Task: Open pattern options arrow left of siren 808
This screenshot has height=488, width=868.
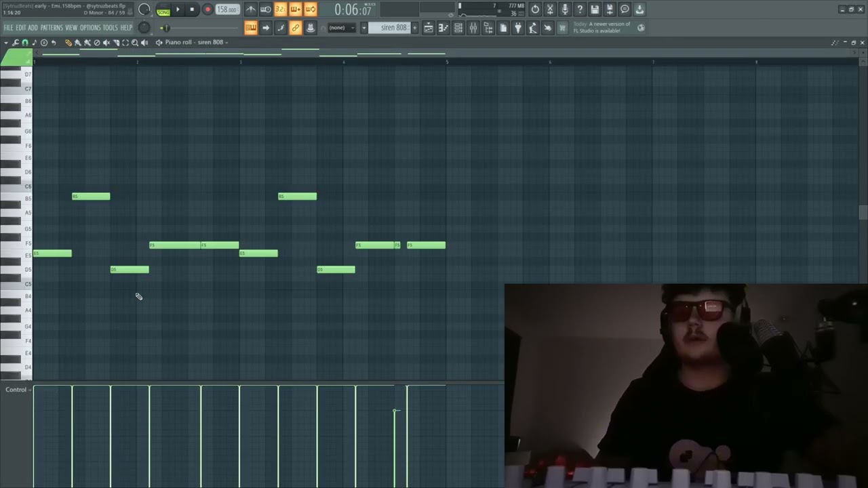Action: click(x=363, y=28)
